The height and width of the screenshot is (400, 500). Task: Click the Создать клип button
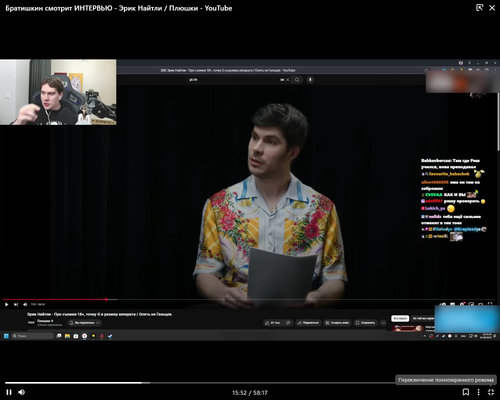337,323
